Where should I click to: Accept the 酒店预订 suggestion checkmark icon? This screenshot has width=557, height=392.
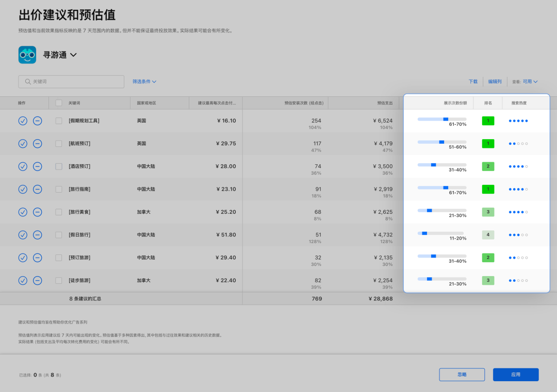(x=23, y=166)
